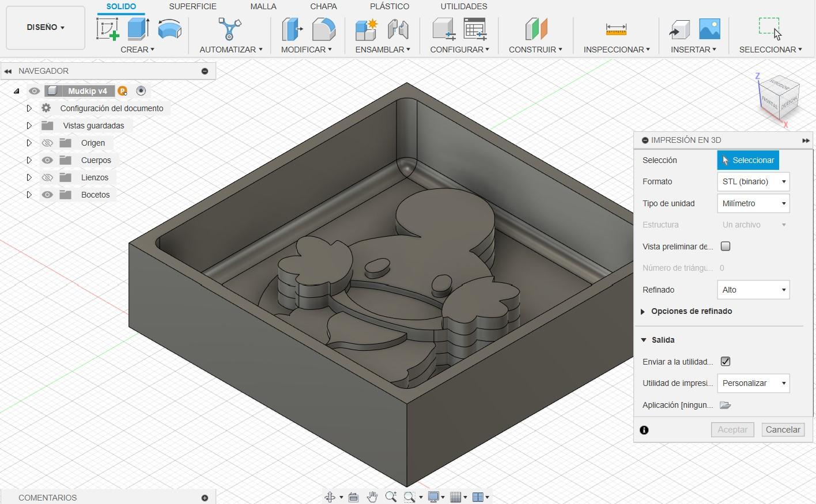Click the Orbit navigation tool

[x=330, y=497]
